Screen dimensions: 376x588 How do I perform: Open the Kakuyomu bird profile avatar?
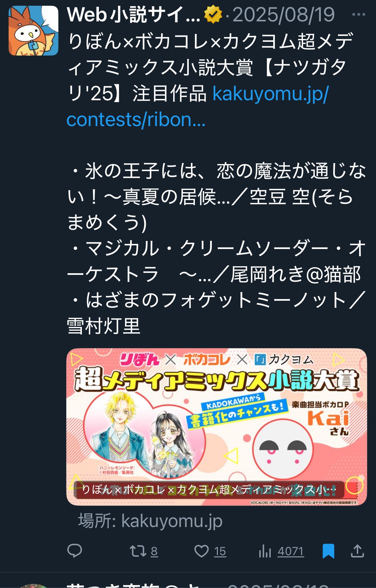tap(33, 31)
